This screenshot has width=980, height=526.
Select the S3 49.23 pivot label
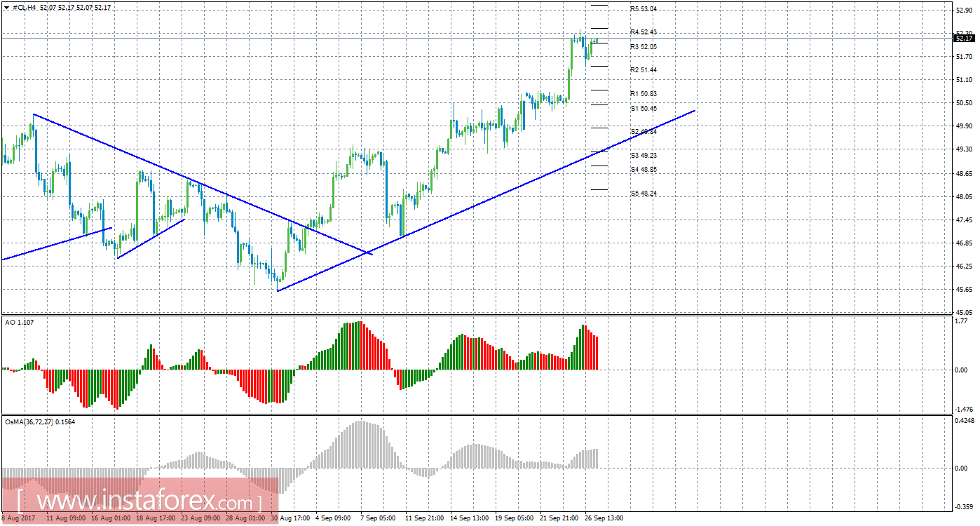click(643, 156)
